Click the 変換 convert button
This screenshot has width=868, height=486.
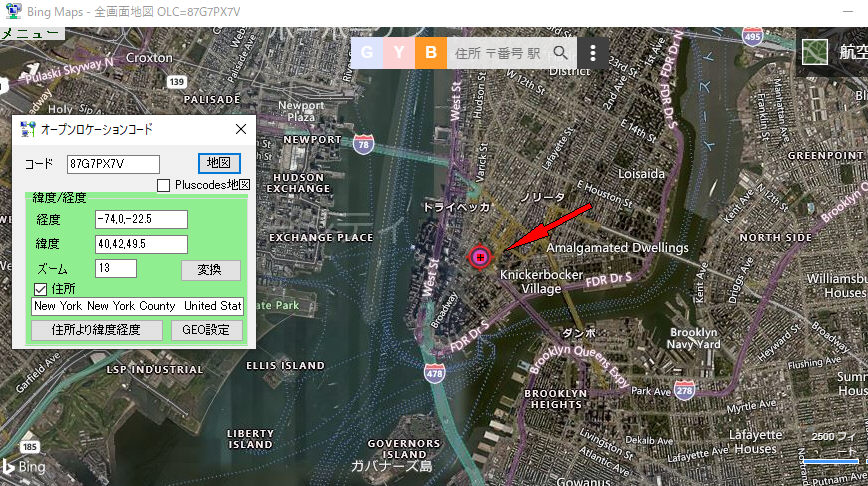tap(210, 270)
